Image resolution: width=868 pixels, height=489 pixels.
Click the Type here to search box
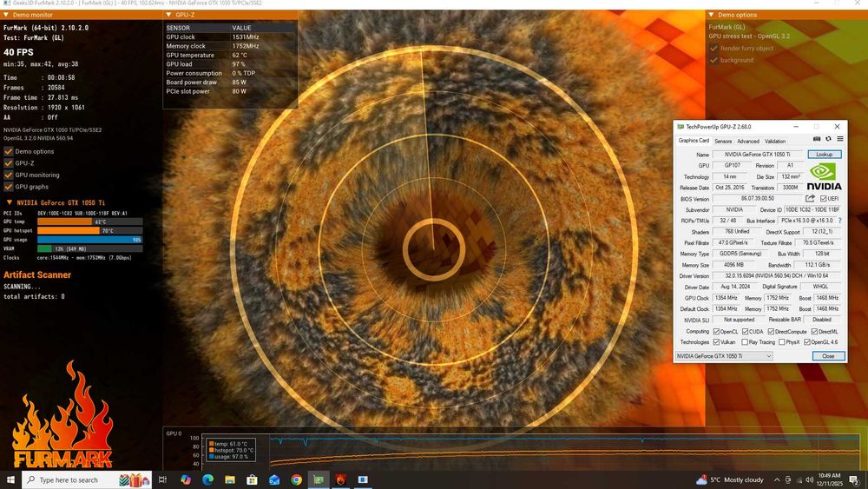[x=86, y=479]
